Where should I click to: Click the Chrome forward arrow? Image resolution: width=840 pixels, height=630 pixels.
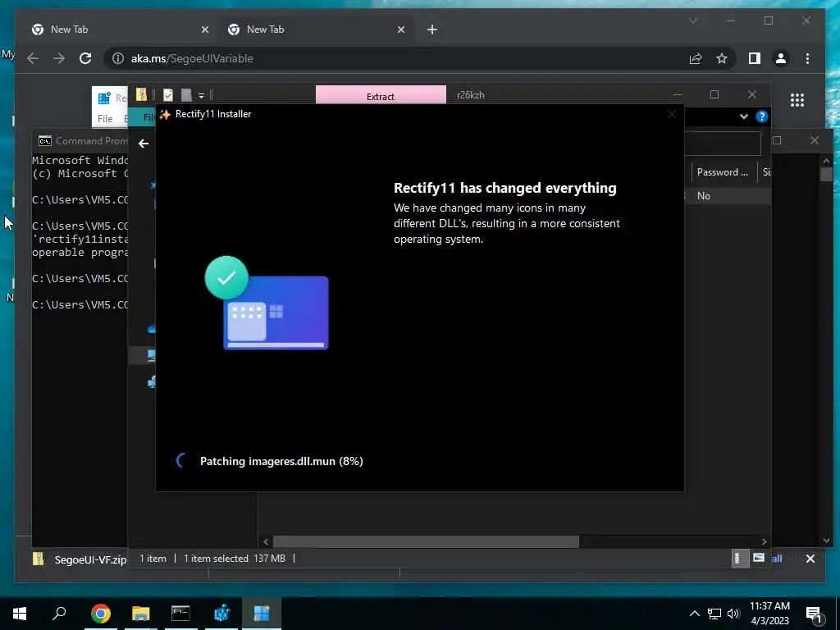click(x=59, y=58)
